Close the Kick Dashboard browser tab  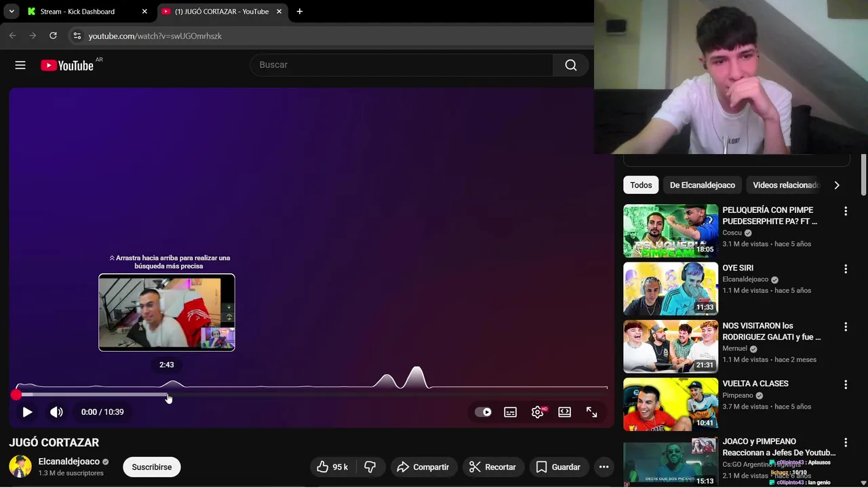tap(144, 12)
